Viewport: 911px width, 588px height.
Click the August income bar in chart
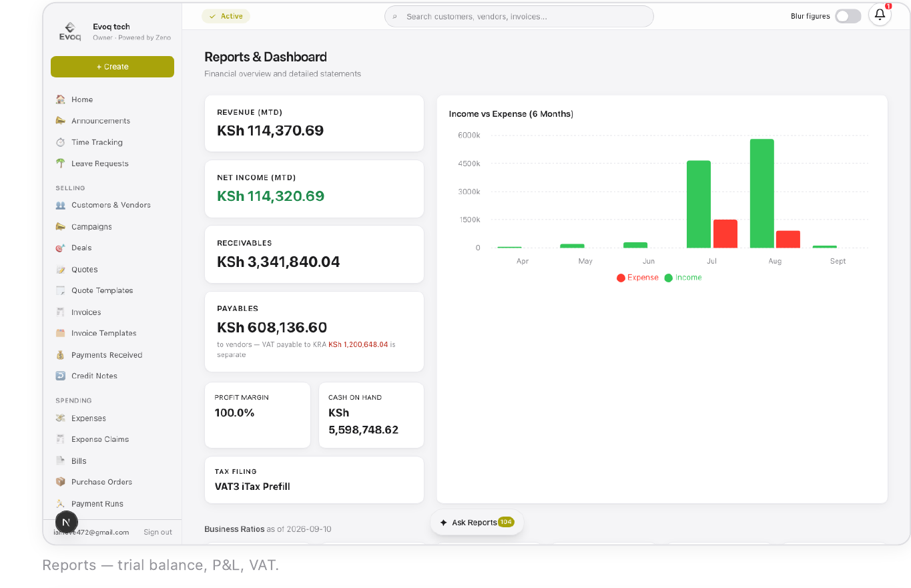click(x=762, y=194)
